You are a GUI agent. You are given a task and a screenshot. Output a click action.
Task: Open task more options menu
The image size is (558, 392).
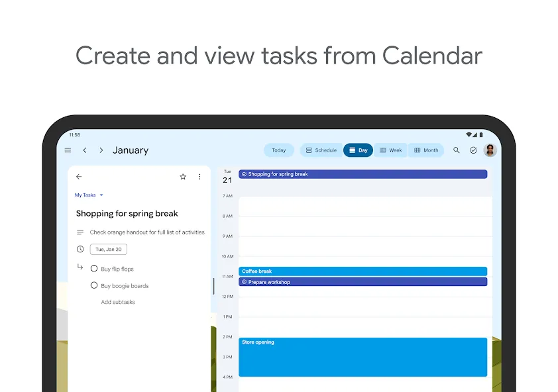[199, 176]
